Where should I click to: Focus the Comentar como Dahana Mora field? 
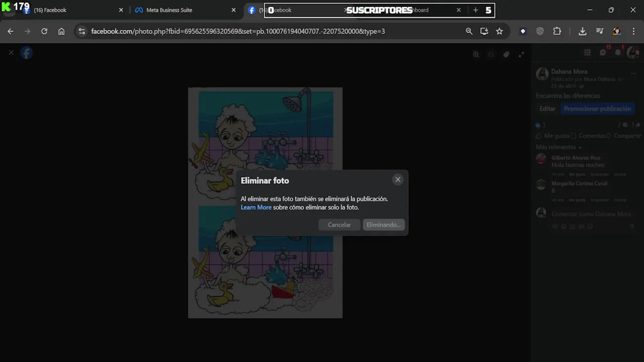point(591,214)
